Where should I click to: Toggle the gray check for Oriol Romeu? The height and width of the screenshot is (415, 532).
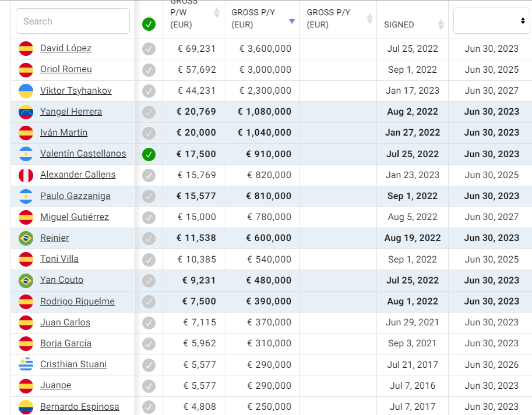click(149, 70)
